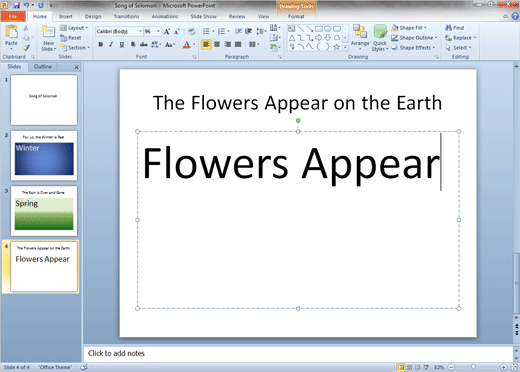The height and width of the screenshot is (372, 520).
Task: Click the Reset slide button
Action: (71, 38)
